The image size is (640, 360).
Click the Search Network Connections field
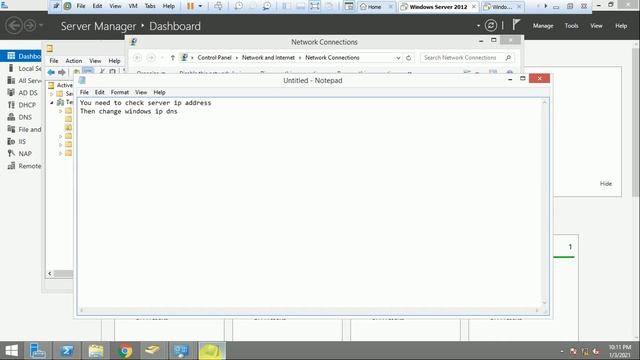[x=467, y=58]
